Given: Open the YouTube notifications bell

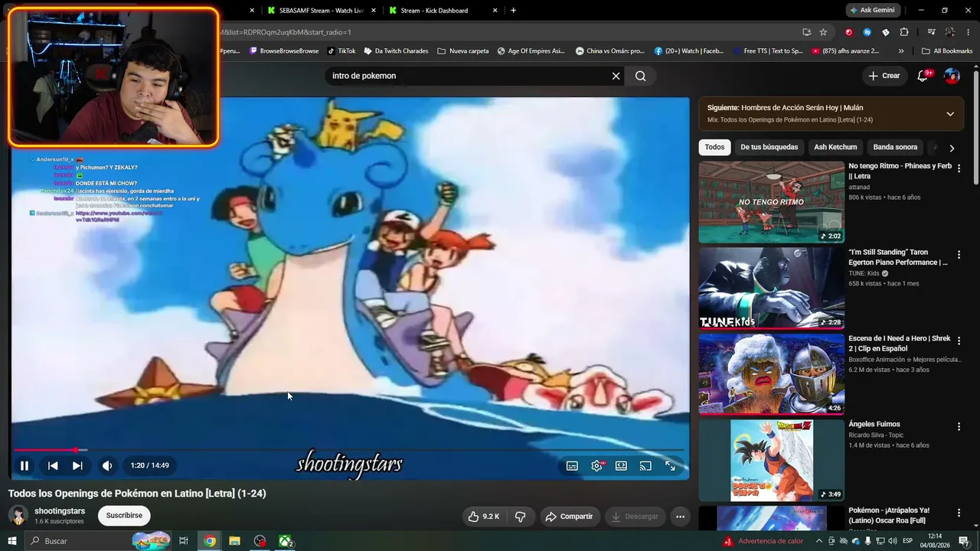Looking at the screenshot, I should [923, 76].
